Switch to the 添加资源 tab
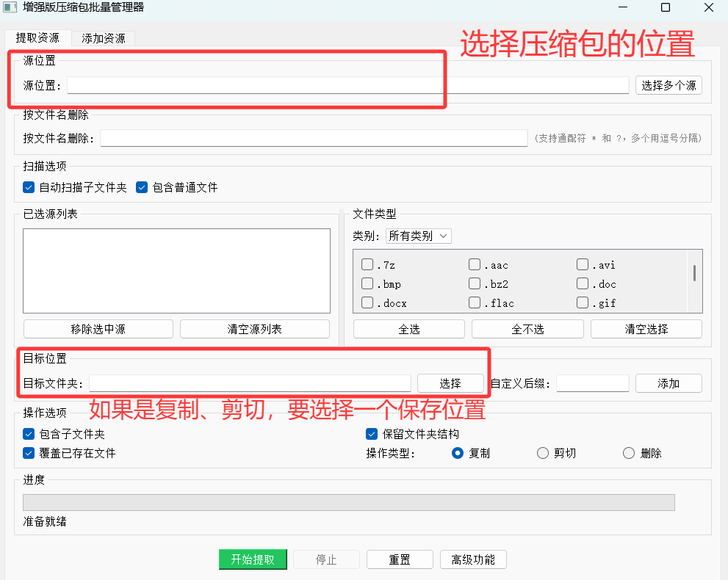 pos(103,39)
